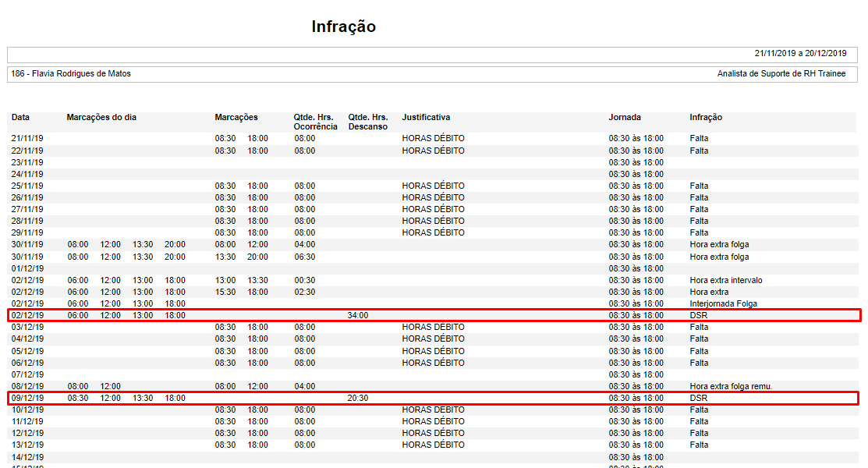Click the Qtde. Hrs. Descanso column header
Image resolution: width=868 pixels, height=468 pixels.
pos(368,122)
